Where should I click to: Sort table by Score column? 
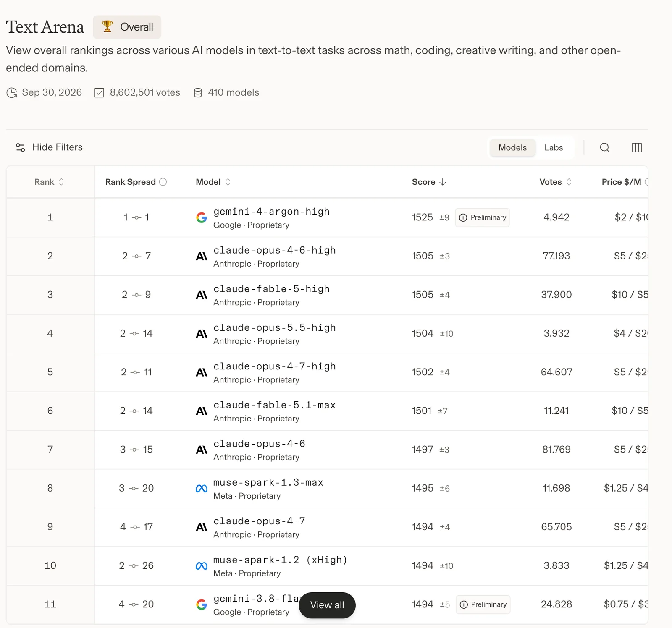click(429, 182)
